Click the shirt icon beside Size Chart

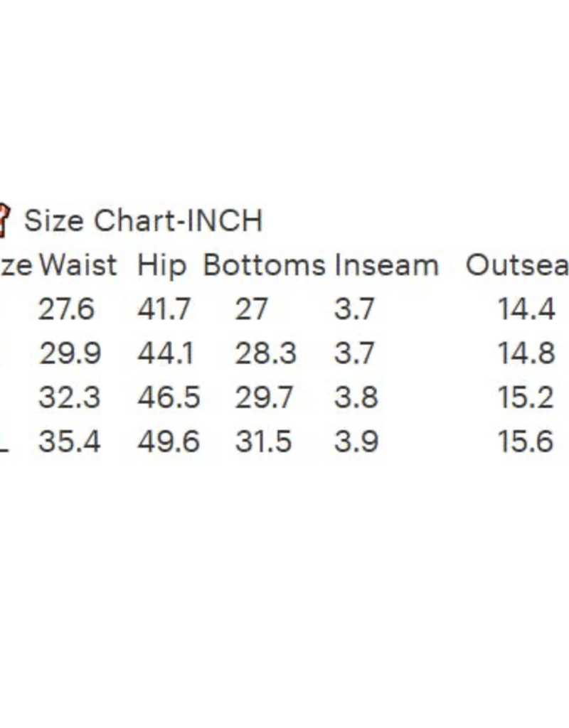[4, 220]
